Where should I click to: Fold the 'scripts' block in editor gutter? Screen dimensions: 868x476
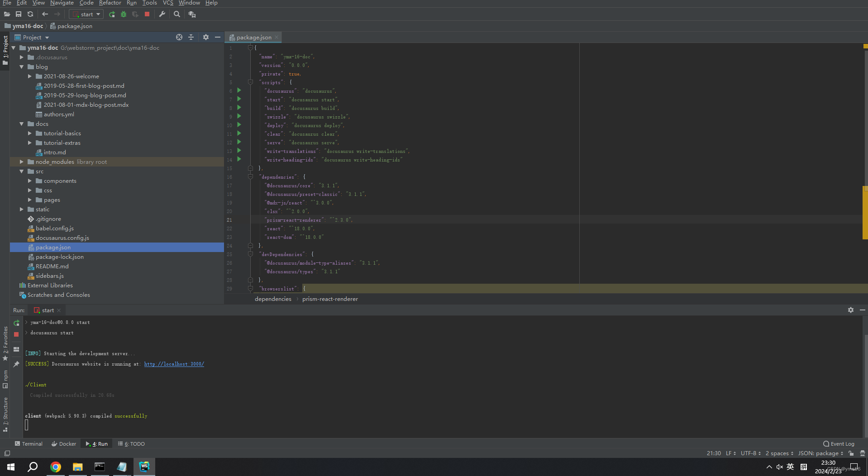tap(250, 82)
